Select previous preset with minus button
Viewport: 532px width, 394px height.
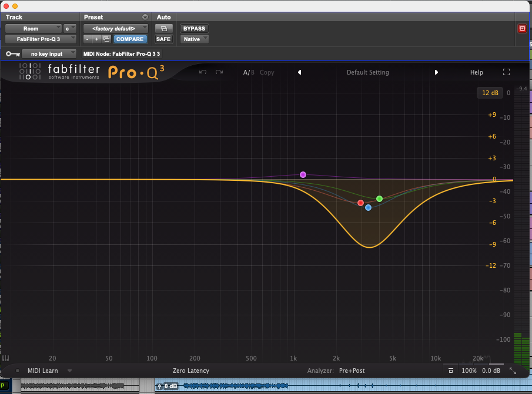click(88, 39)
